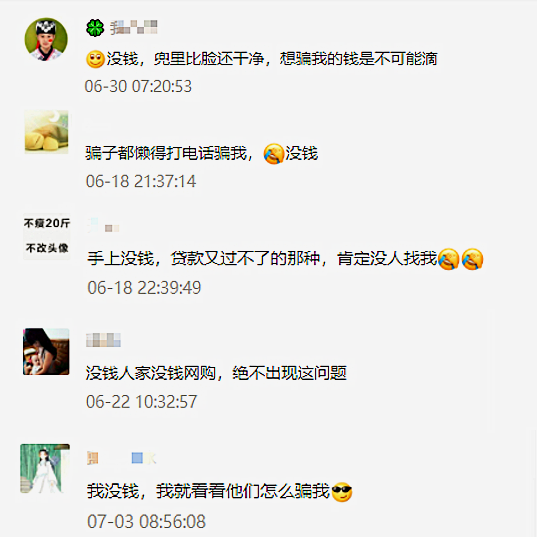Open the first commenter's blurred username

[134, 27]
